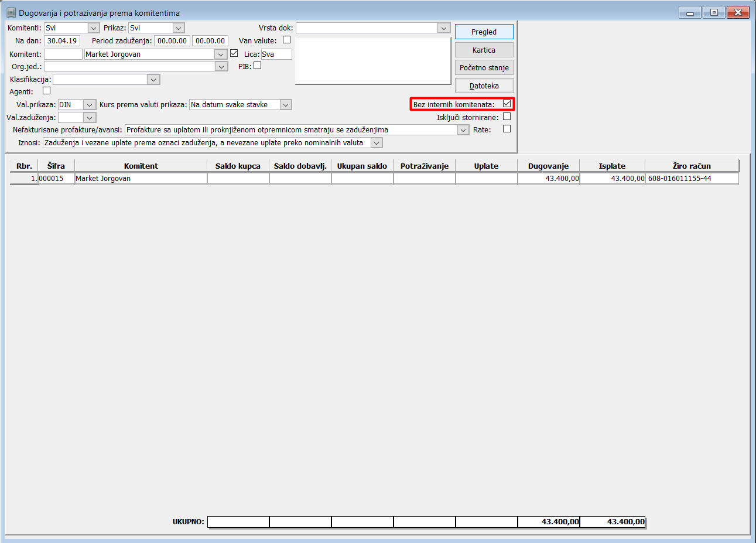Enable the Isključi stornirane checkbox

tap(507, 117)
